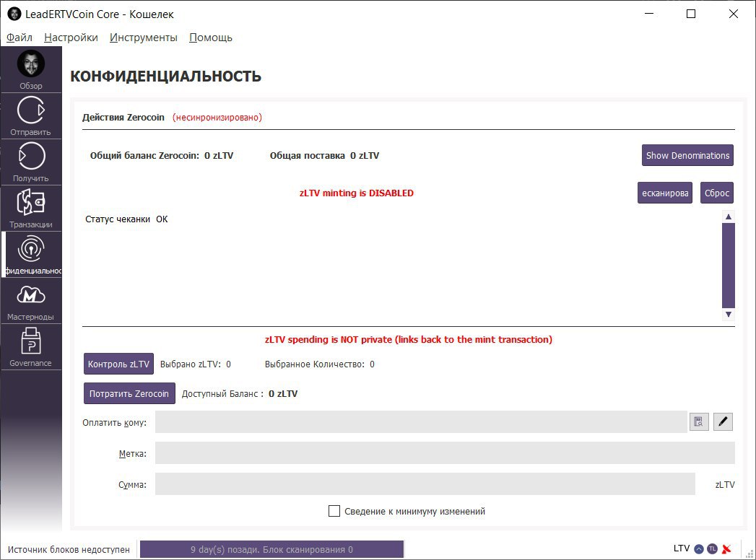Screen dimensions: 756x560
Task: Click the Выбранное Количество: 0 text
Action: point(320,364)
